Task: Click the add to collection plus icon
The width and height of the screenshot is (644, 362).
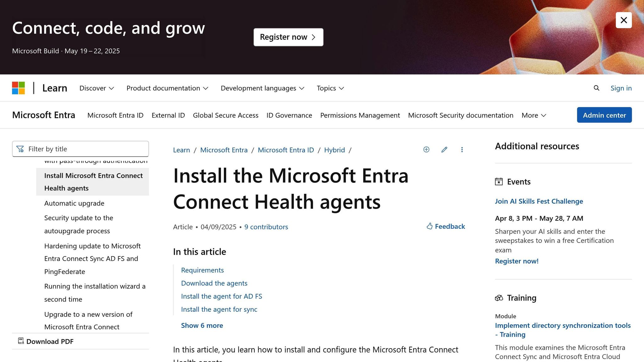Action: [426, 150]
